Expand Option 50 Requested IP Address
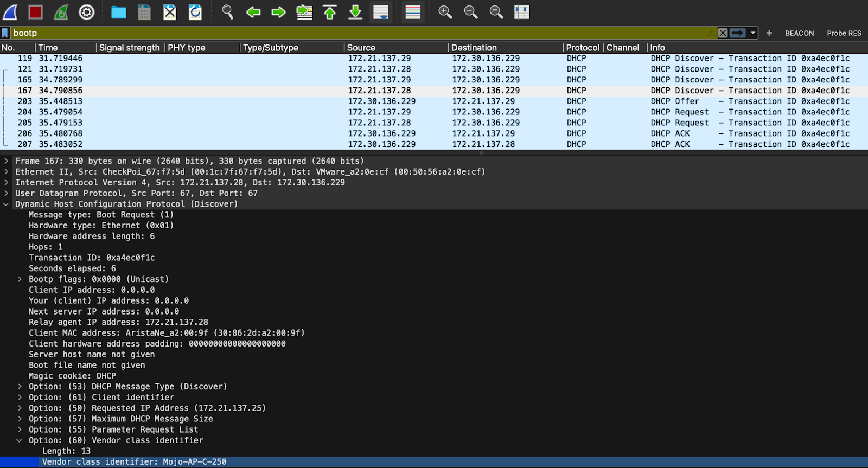Image resolution: width=868 pixels, height=468 pixels. pyautogui.click(x=20, y=408)
